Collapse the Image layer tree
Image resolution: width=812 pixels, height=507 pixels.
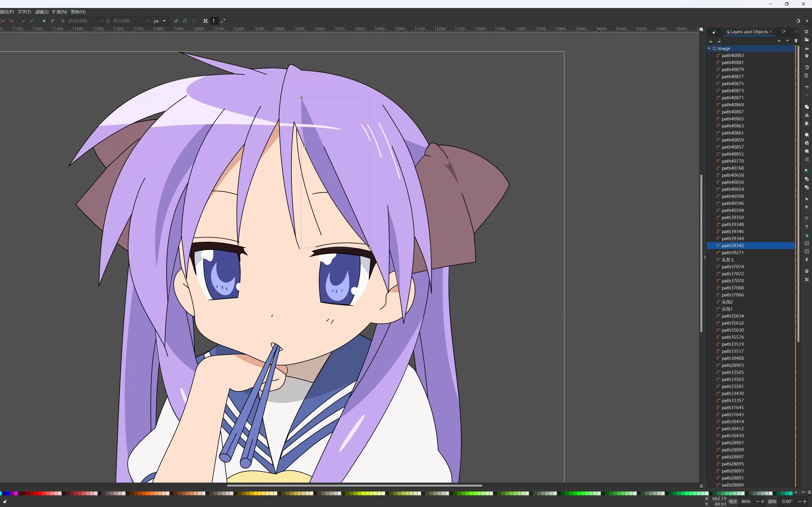pyautogui.click(x=709, y=48)
